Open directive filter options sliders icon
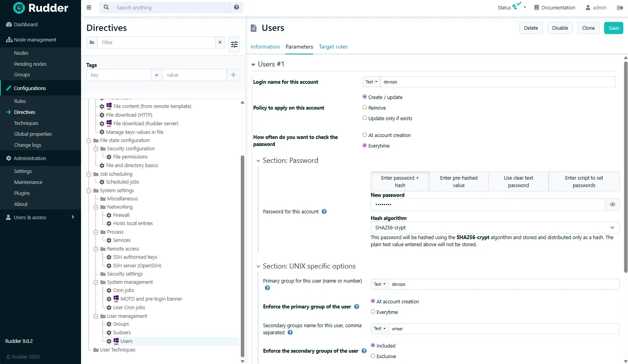The width and height of the screenshot is (628, 364). coord(234,45)
